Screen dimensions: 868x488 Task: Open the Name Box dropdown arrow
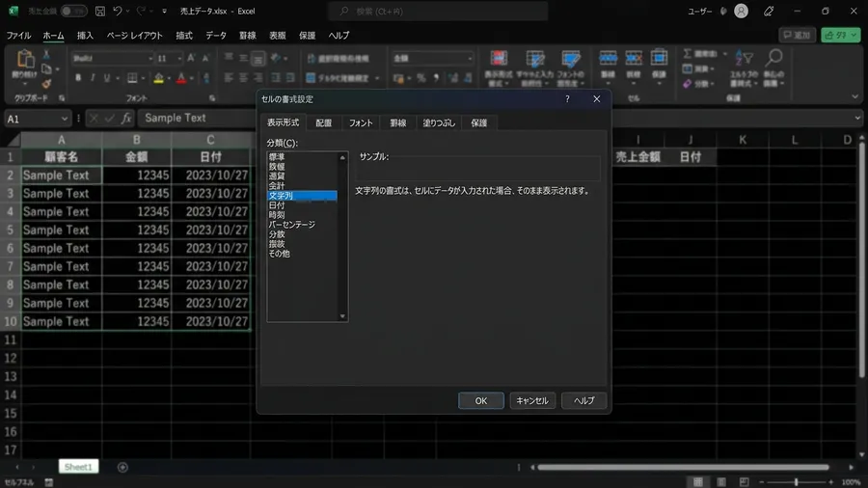coord(65,119)
